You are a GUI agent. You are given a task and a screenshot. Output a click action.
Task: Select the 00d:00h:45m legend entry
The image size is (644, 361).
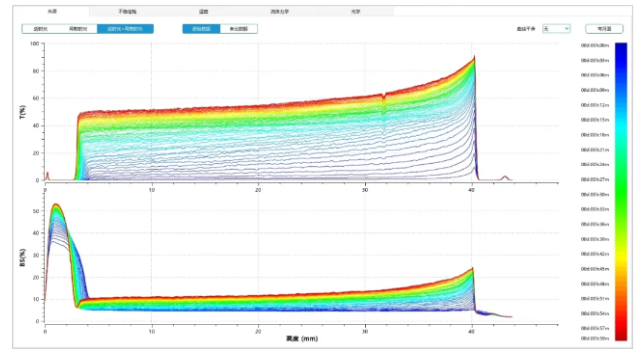(x=595, y=269)
